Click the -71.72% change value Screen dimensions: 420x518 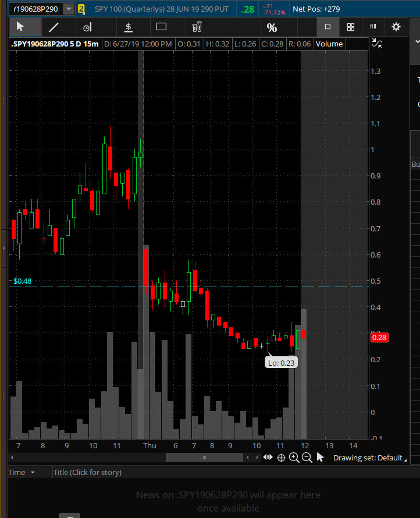273,13
